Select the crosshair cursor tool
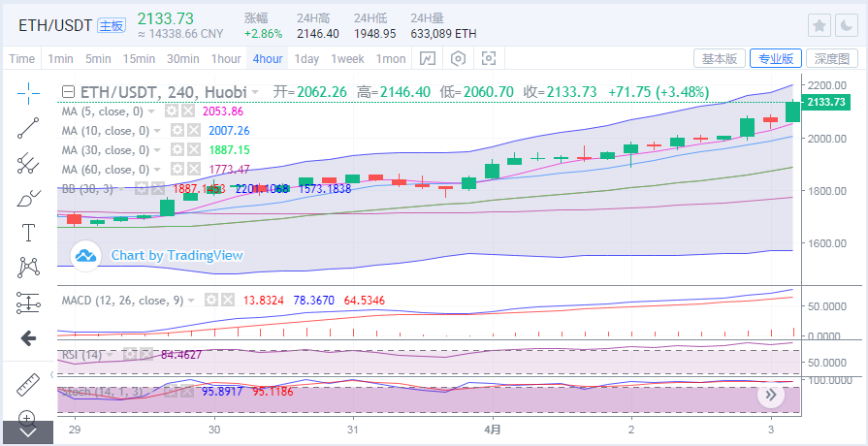The width and height of the screenshot is (868, 446). tap(28, 93)
